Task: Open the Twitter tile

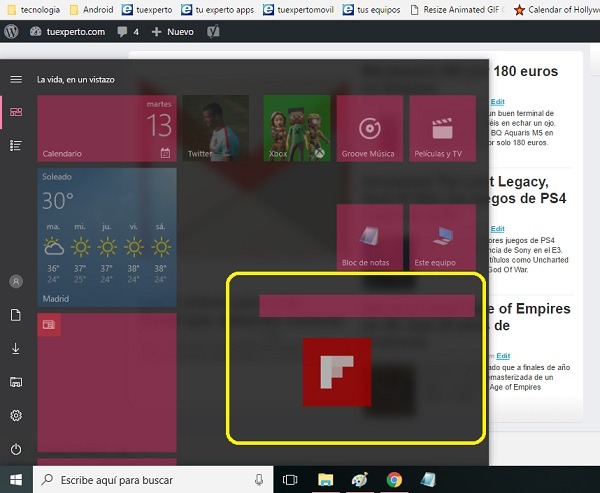Action: [216, 128]
